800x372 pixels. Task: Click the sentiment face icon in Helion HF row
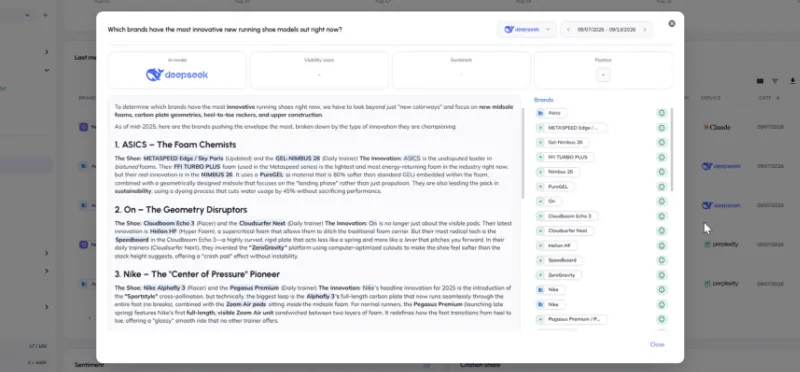[662, 245]
